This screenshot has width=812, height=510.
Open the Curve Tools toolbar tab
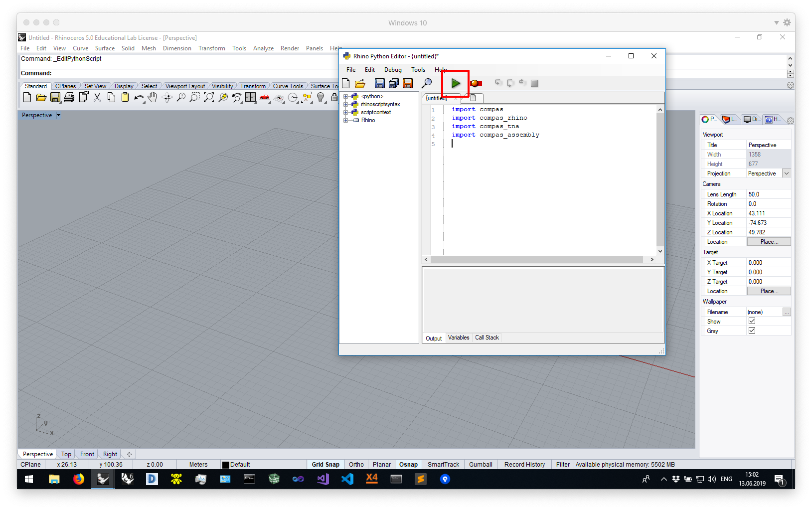[288, 86]
